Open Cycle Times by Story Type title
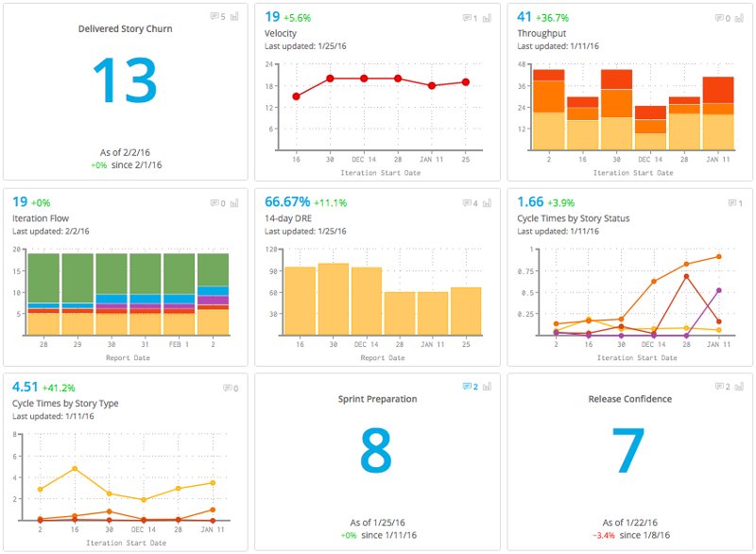 pyautogui.click(x=65, y=404)
